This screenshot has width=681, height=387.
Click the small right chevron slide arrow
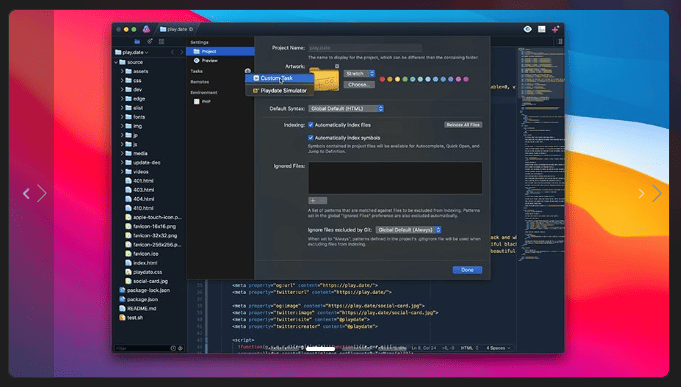point(641,194)
